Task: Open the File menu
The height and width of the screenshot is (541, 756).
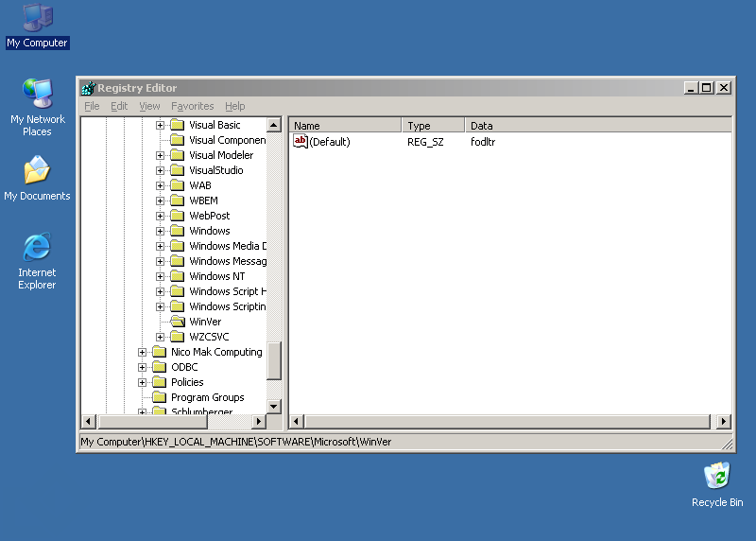Action: tap(92, 106)
